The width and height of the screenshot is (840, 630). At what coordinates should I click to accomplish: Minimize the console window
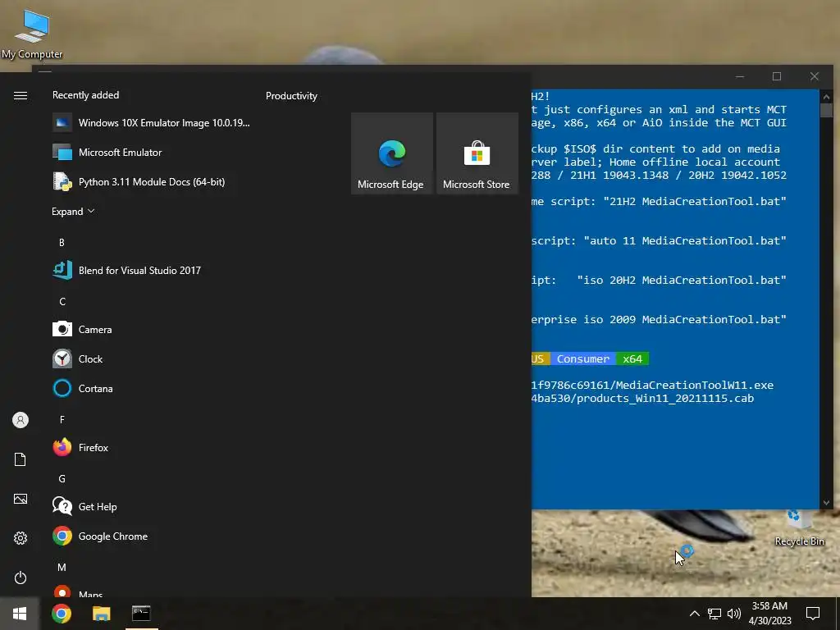pos(740,76)
